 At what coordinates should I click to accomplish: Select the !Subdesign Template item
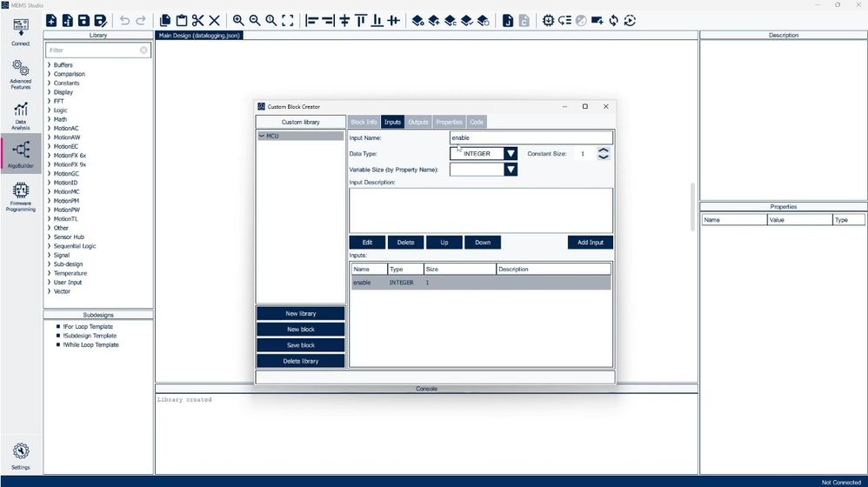point(90,336)
